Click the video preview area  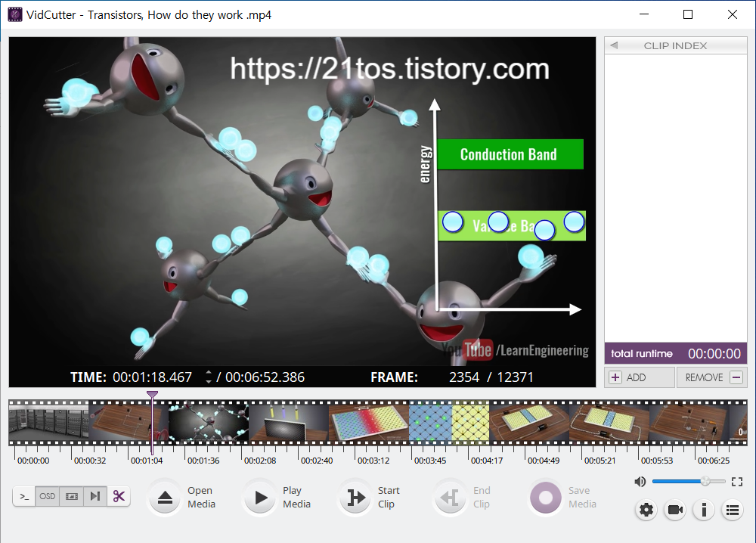coord(302,202)
